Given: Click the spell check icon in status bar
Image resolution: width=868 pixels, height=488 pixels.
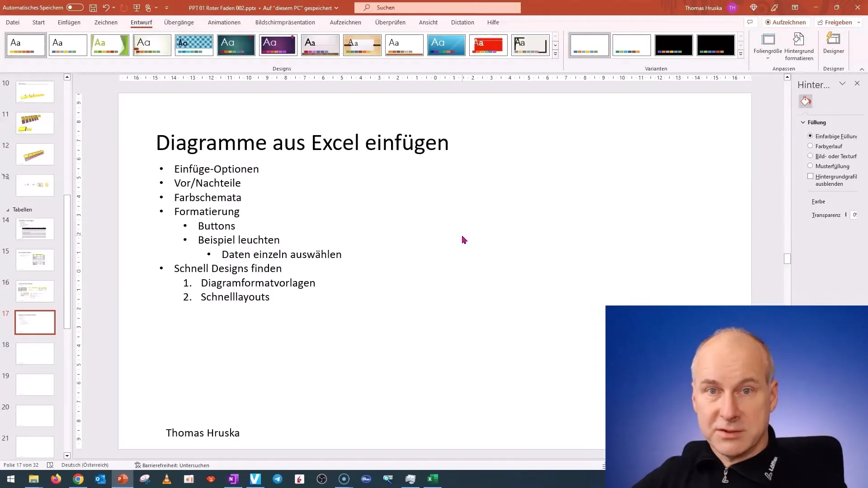Looking at the screenshot, I should coord(50,465).
